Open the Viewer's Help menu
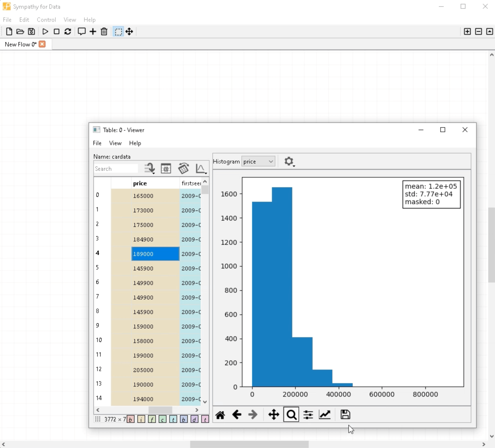495x448 pixels. [135, 143]
